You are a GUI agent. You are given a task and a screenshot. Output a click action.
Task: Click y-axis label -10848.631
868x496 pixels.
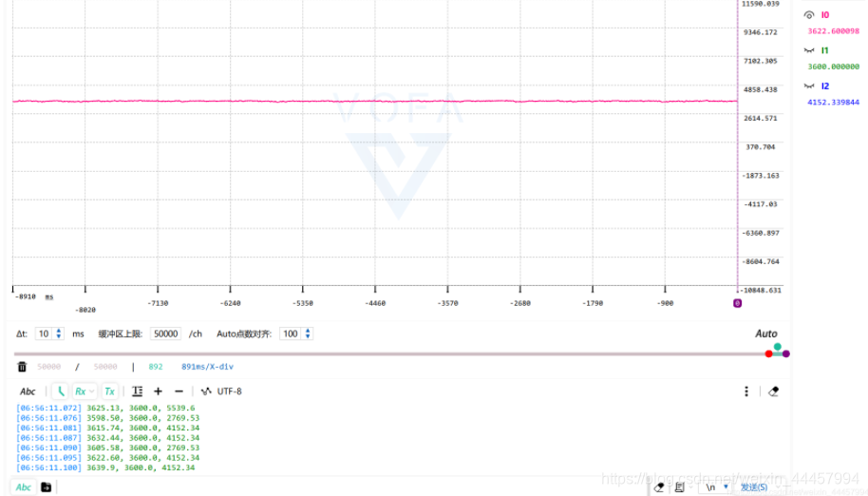(761, 290)
